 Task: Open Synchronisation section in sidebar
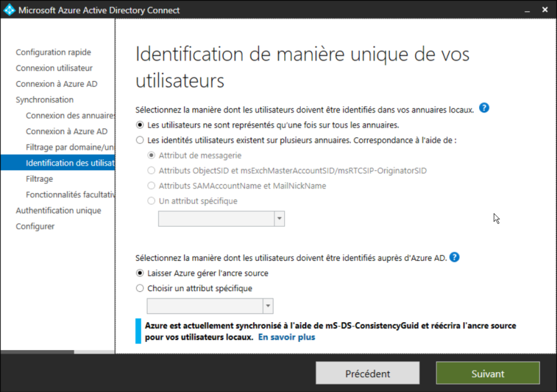tap(45, 100)
